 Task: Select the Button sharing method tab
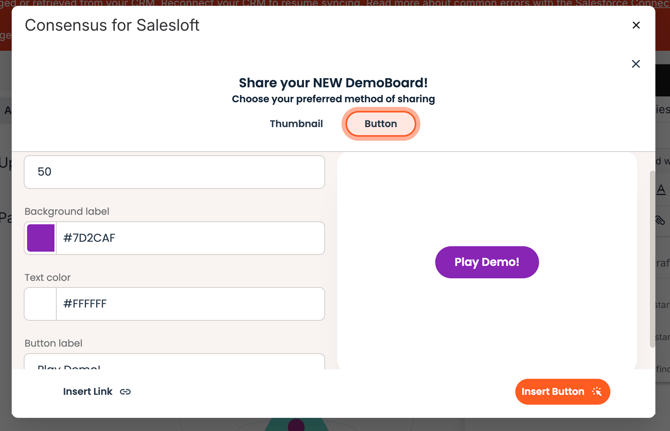point(380,124)
